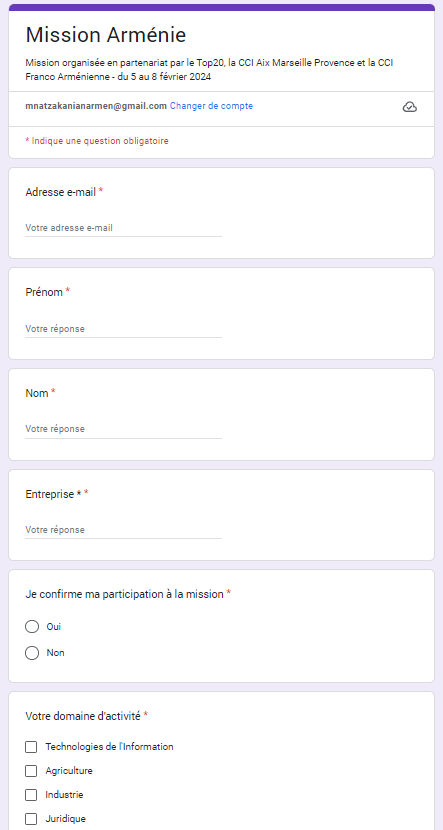Click Changer de compte link

click(x=211, y=106)
